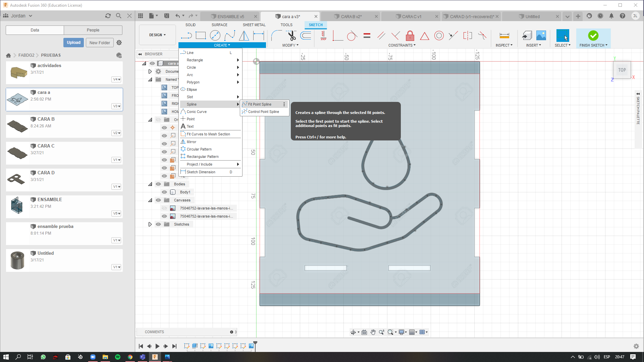Click the Save disk icon
Screen dimensions: 644x362
tap(167, 16)
